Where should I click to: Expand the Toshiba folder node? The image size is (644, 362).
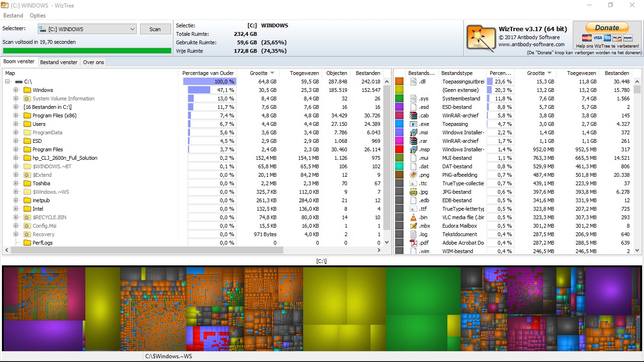tap(16, 183)
